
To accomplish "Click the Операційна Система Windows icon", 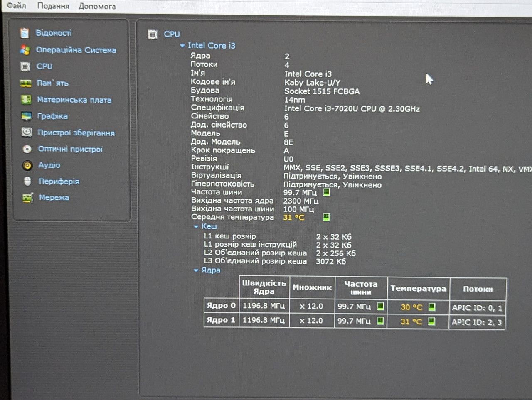I will [25, 50].
